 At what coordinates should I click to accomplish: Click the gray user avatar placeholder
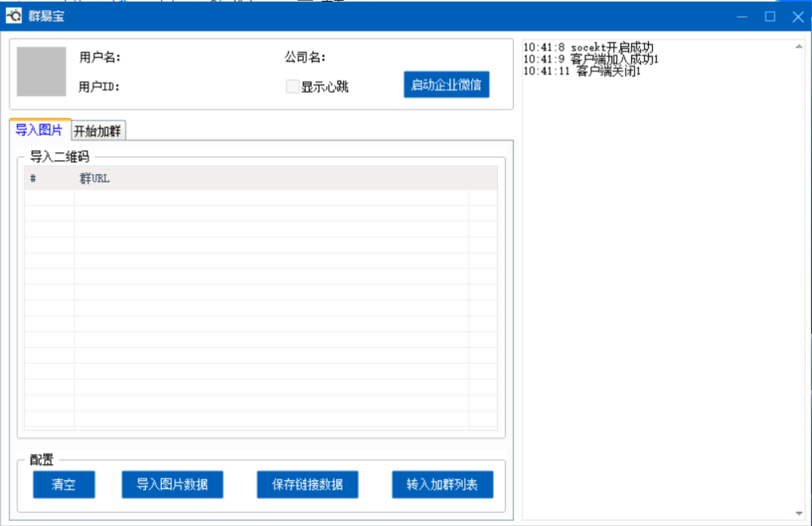tap(41, 71)
